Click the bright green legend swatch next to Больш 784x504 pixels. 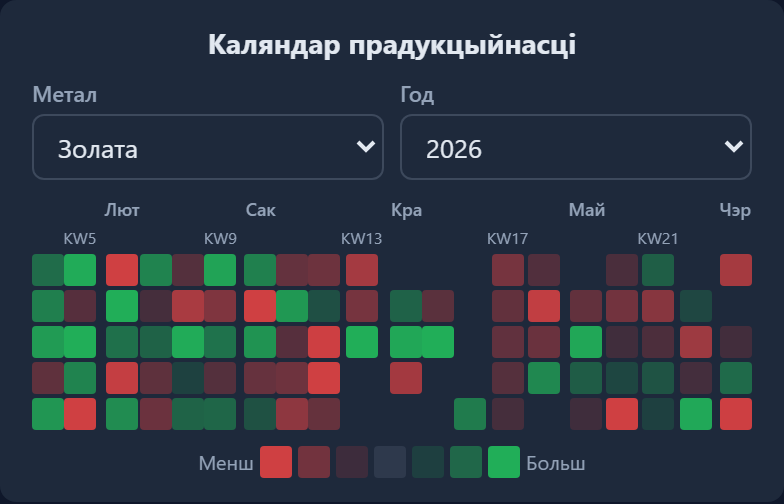click(x=504, y=462)
